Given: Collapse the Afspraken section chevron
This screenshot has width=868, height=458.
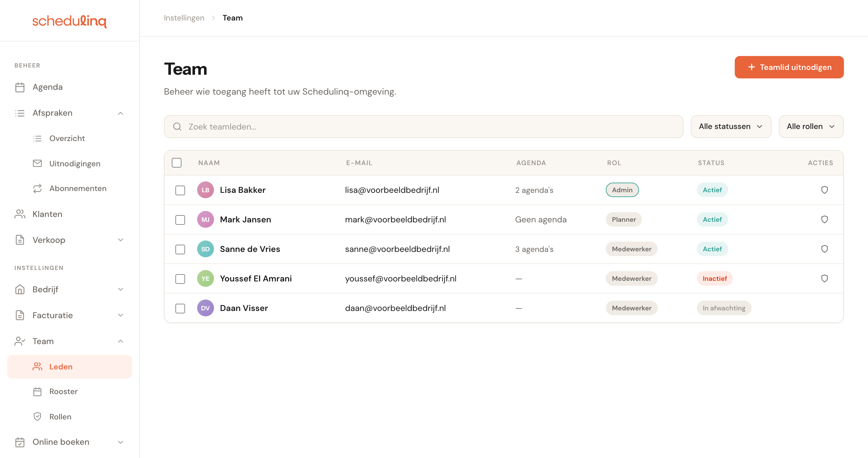Looking at the screenshot, I should [x=121, y=113].
